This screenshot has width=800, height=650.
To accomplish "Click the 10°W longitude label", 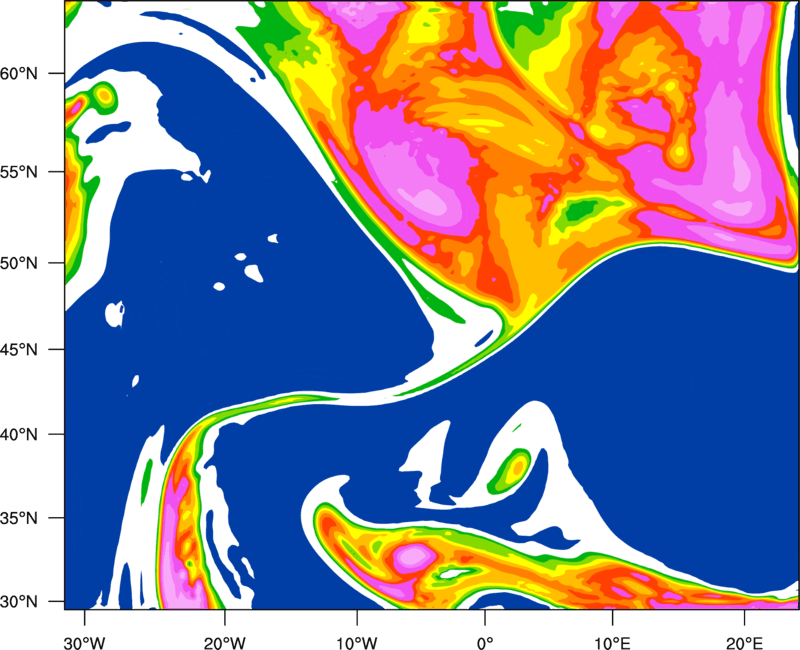I will coord(357,643).
